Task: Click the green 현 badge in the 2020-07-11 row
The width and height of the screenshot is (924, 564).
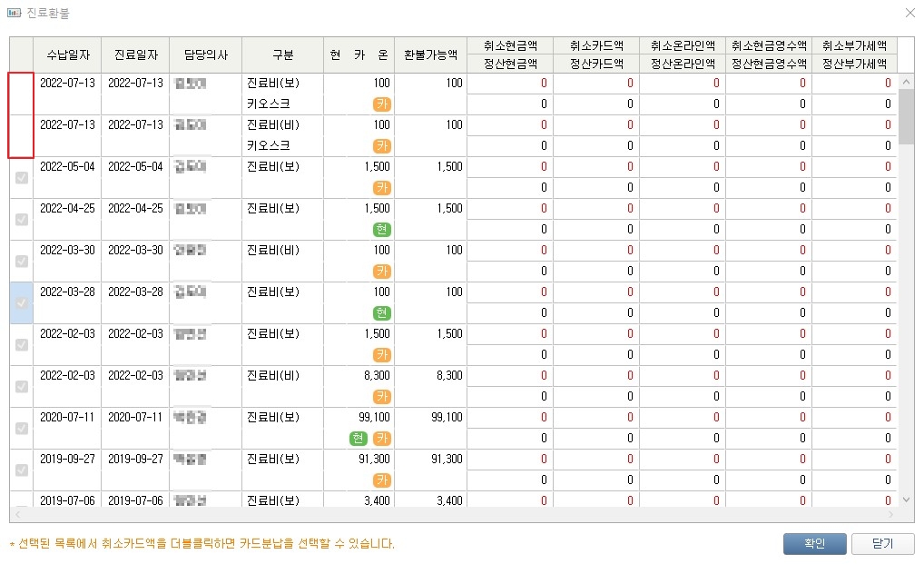Action: [x=359, y=439]
